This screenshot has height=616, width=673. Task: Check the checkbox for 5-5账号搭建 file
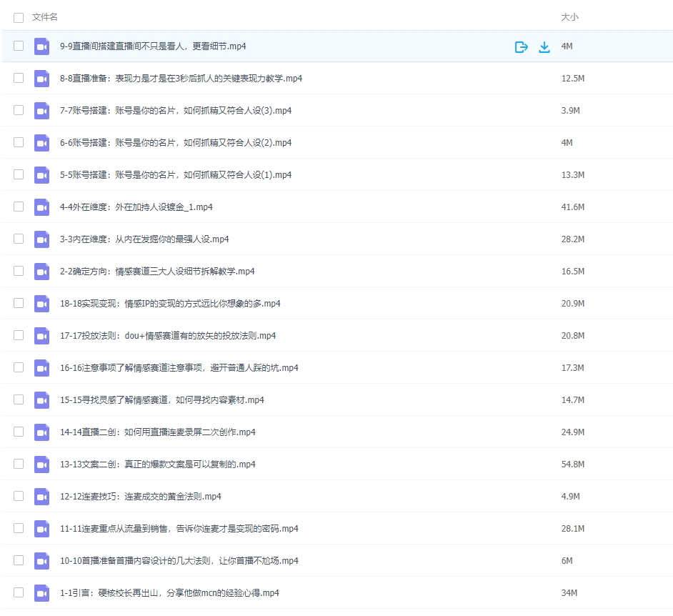pos(19,174)
